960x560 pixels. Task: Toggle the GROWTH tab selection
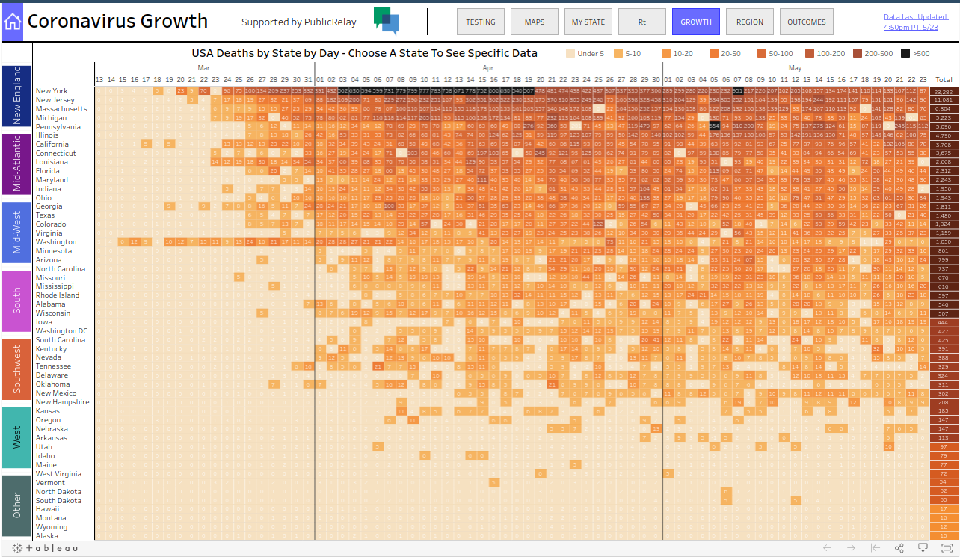(x=695, y=22)
